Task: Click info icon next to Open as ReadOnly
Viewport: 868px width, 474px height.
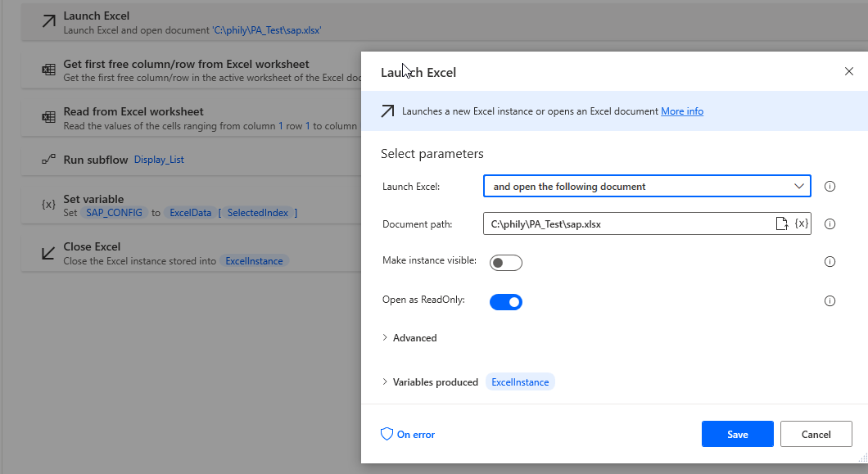Action: tap(830, 300)
